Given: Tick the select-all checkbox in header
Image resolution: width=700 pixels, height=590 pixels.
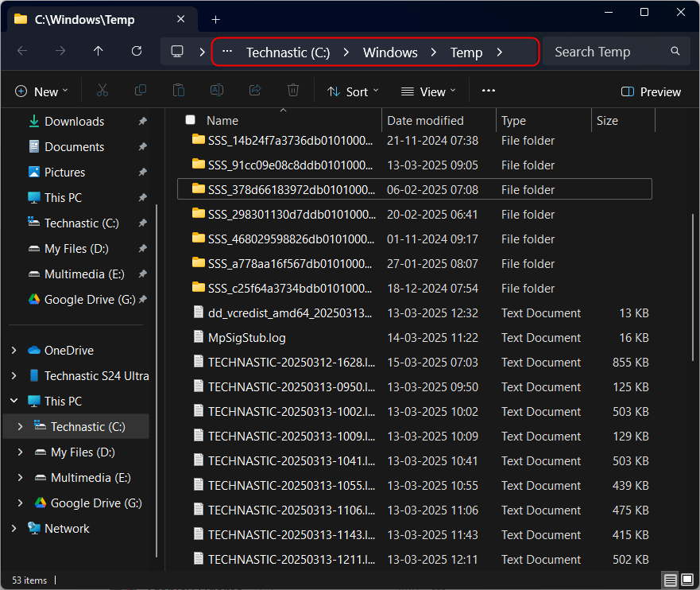Looking at the screenshot, I should (190, 120).
